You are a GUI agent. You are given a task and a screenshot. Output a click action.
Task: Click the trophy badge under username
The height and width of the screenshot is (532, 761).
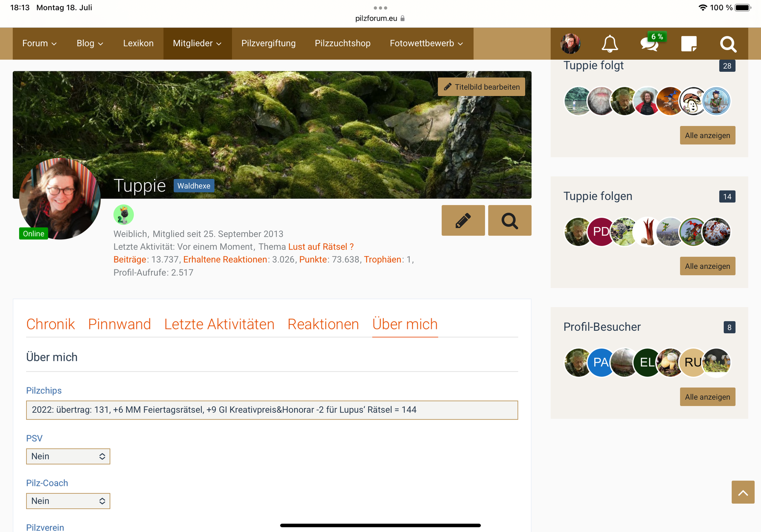tap(123, 215)
